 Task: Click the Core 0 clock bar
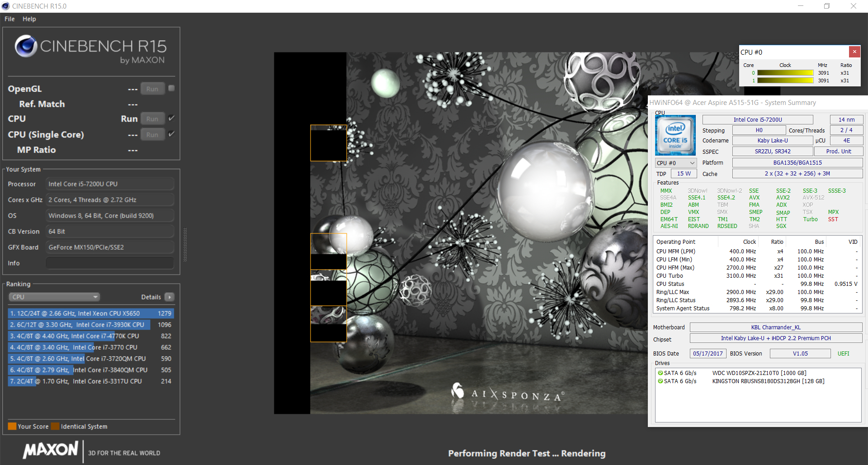point(785,73)
